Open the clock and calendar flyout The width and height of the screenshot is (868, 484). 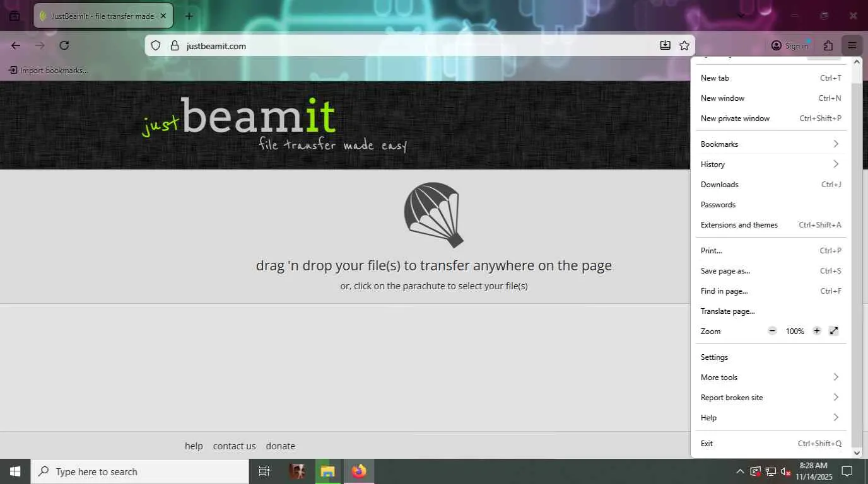tap(814, 471)
